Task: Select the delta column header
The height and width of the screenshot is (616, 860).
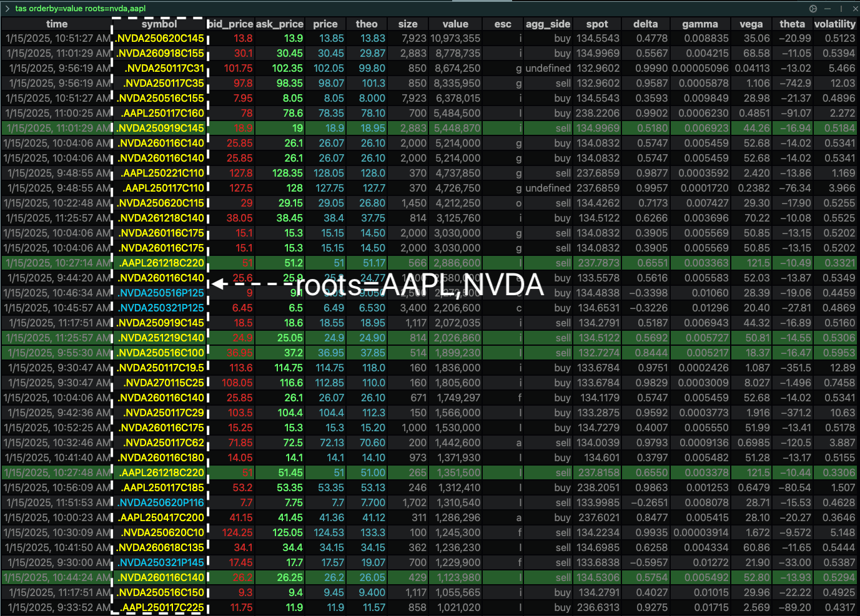Action: click(645, 24)
